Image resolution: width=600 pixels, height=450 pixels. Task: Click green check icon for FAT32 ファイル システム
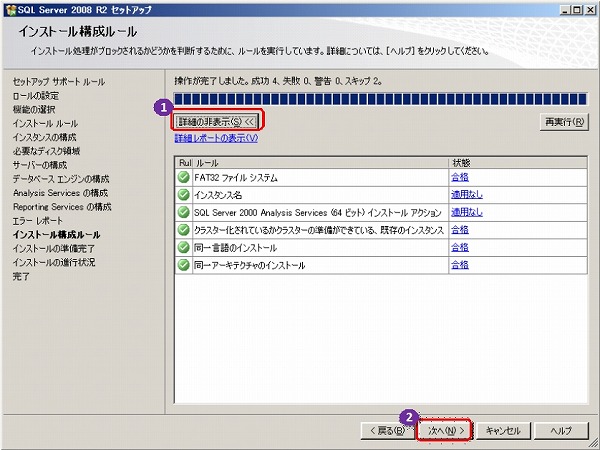[x=184, y=177]
